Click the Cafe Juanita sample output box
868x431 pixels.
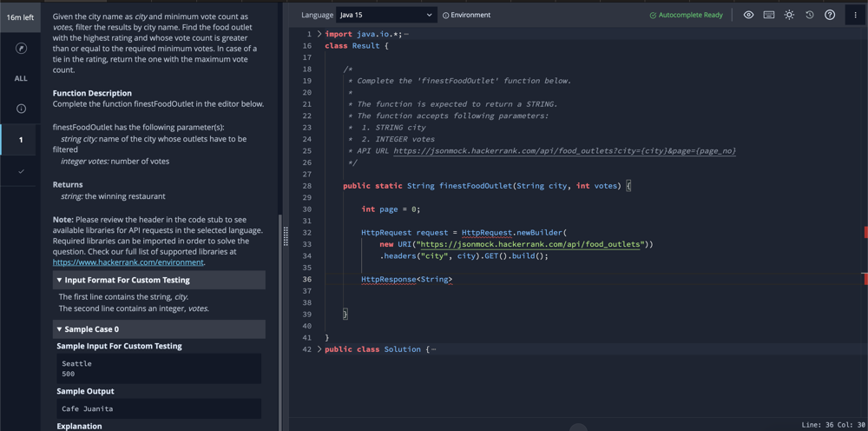point(159,408)
